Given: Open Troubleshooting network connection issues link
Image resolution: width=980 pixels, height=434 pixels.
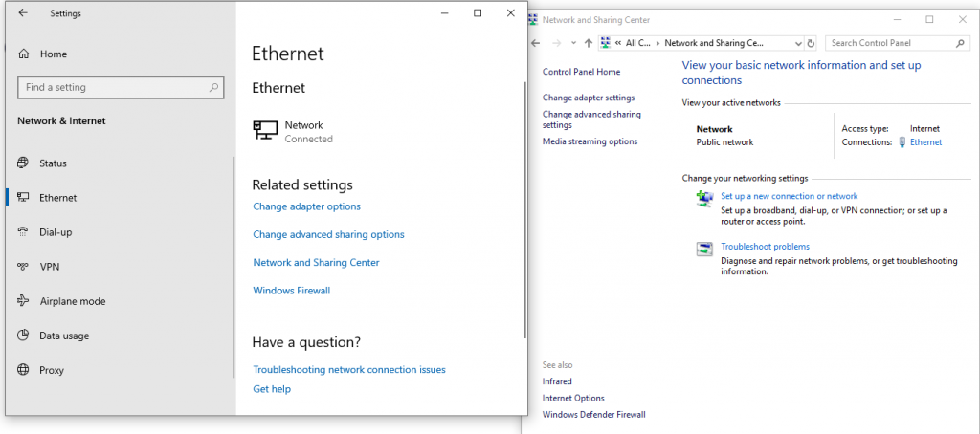Looking at the screenshot, I should coord(349,370).
